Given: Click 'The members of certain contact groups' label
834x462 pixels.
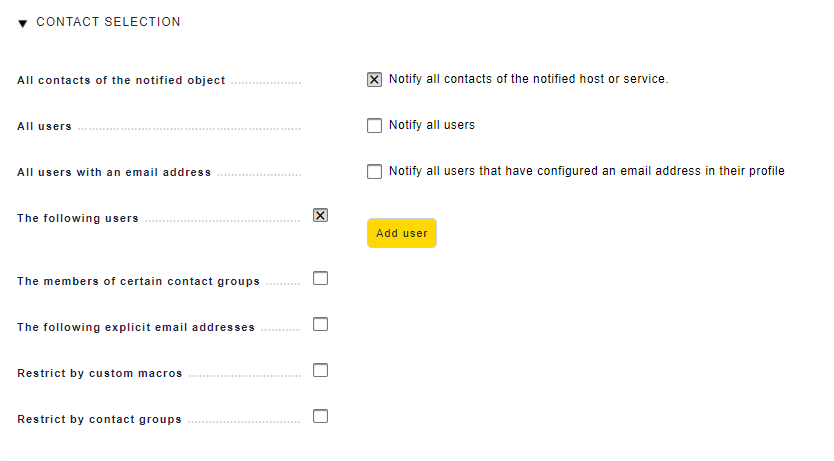Looking at the screenshot, I should (138, 281).
